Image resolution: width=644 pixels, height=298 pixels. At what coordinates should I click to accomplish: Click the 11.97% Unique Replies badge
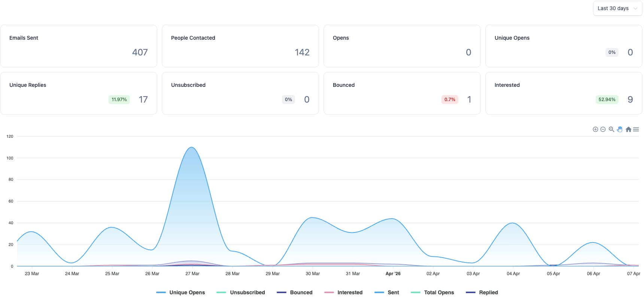[x=119, y=100]
